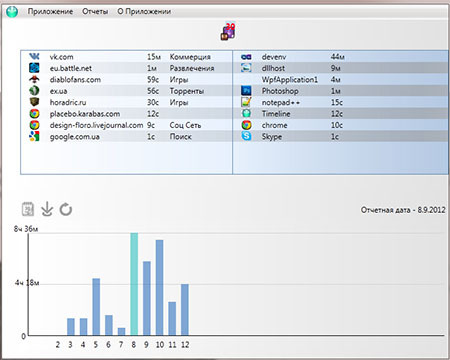Select the chart bar for day 12
This screenshot has height=360, width=450.
[x=185, y=310]
